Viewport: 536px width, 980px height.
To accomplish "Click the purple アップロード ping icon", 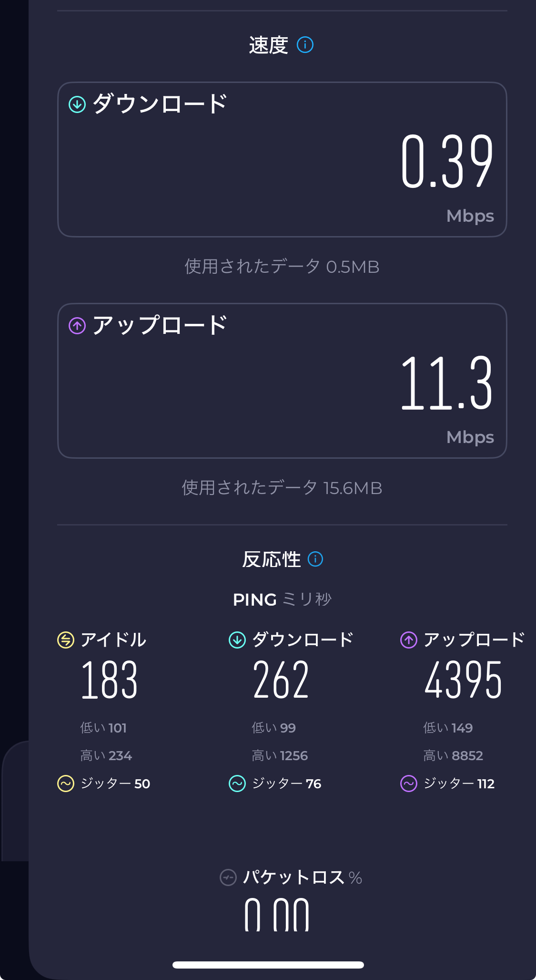I will [x=409, y=640].
